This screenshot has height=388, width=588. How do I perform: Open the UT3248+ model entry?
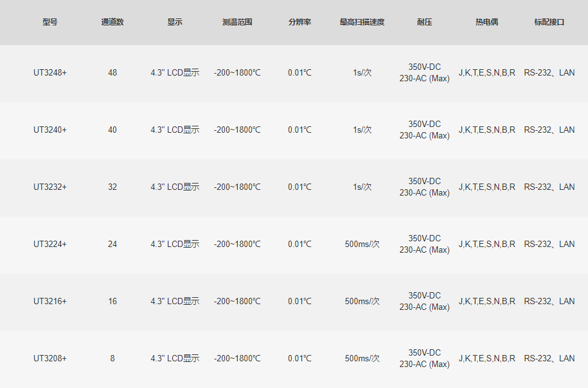(50, 73)
